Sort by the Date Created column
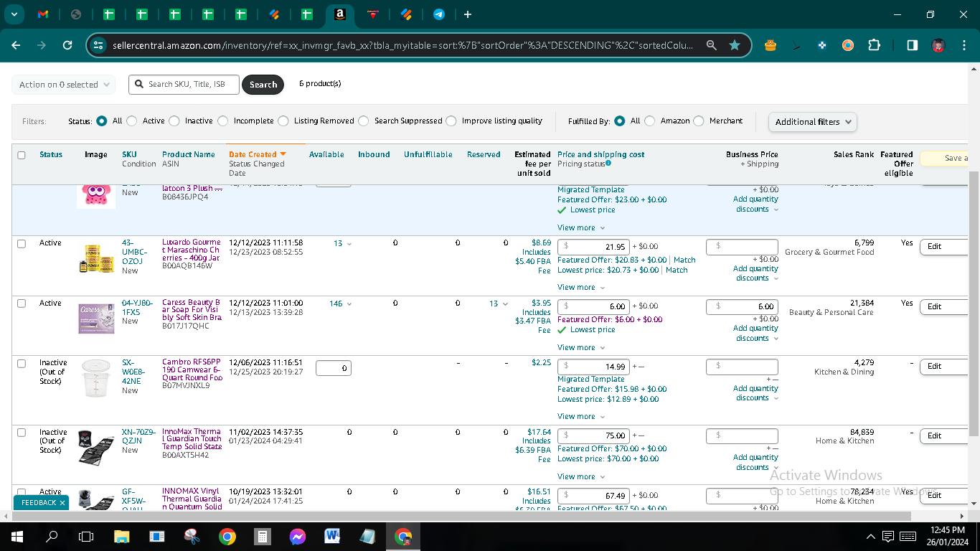 (x=258, y=154)
